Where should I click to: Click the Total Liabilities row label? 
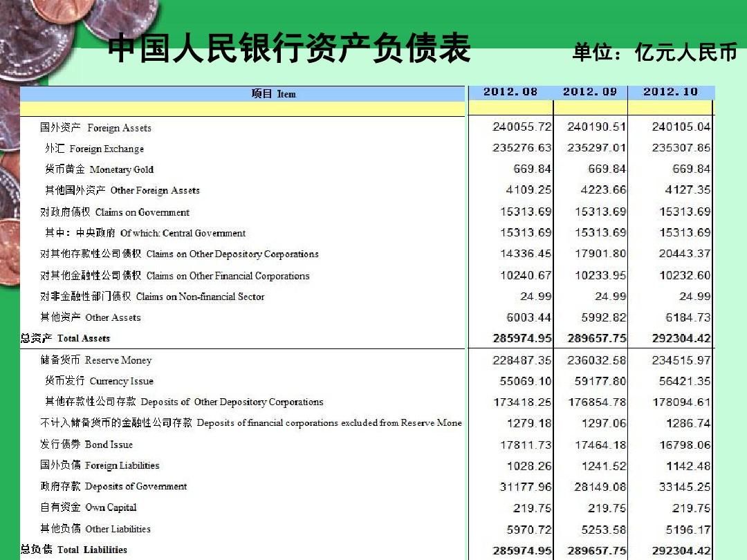click(74, 550)
